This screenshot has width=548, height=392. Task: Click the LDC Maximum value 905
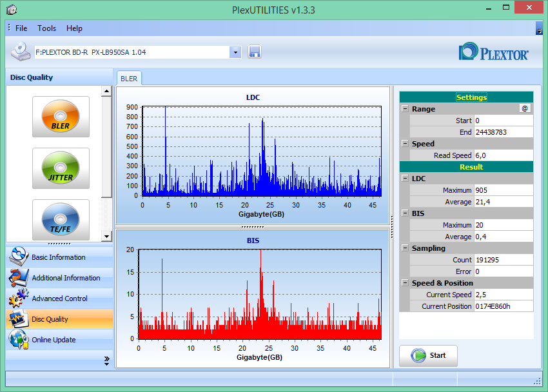pos(504,190)
